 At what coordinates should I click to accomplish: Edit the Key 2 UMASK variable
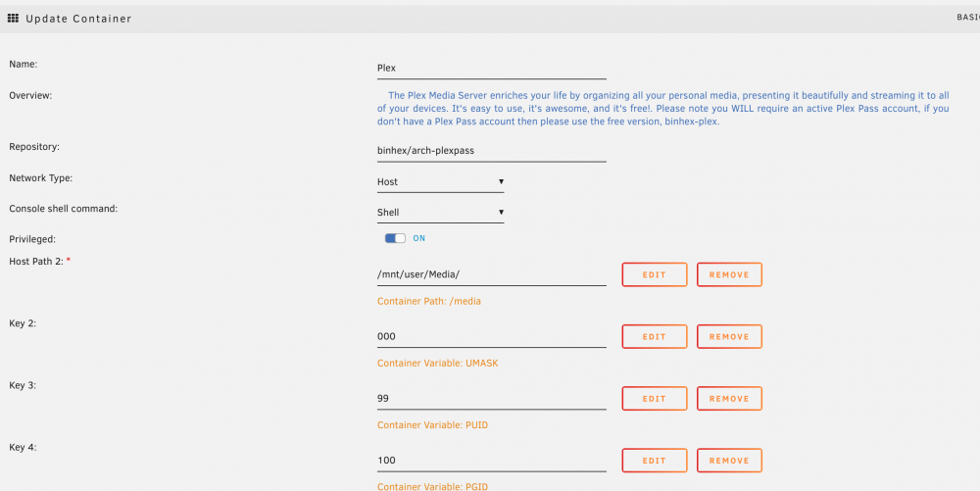[655, 337]
